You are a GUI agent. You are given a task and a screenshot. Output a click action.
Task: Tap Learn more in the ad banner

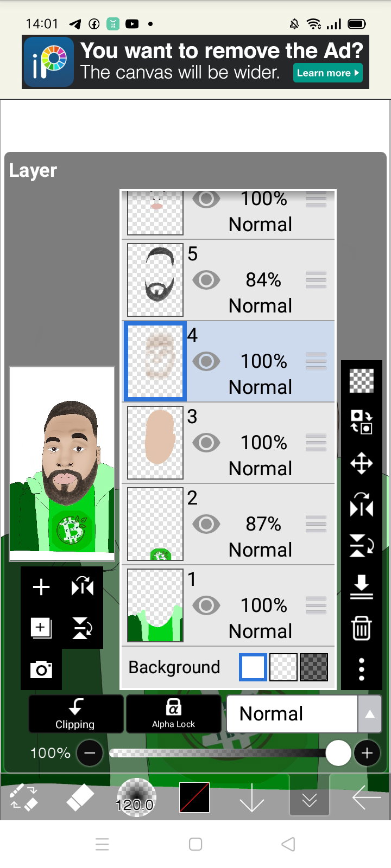pos(327,73)
